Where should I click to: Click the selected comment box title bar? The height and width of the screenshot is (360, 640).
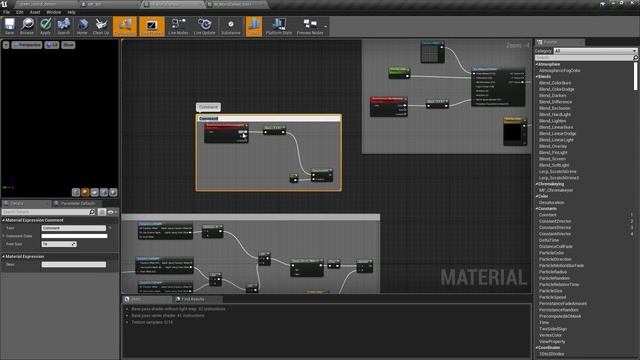point(269,118)
